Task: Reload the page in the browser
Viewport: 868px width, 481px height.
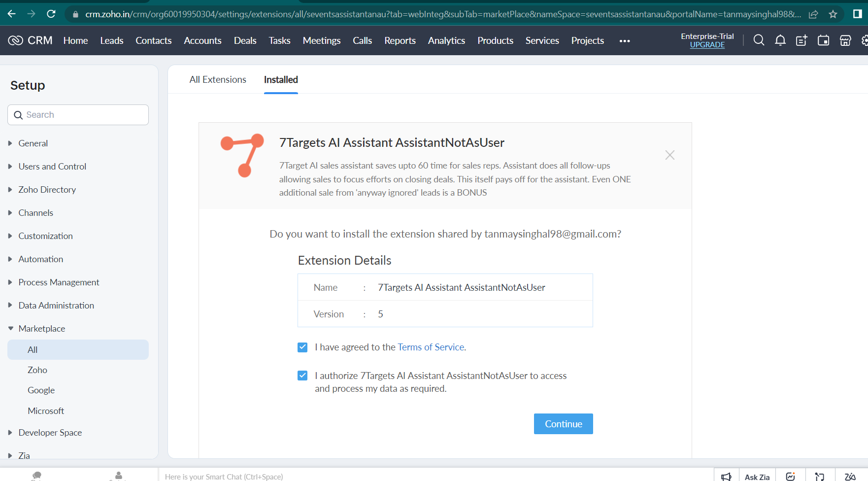Action: click(51, 14)
